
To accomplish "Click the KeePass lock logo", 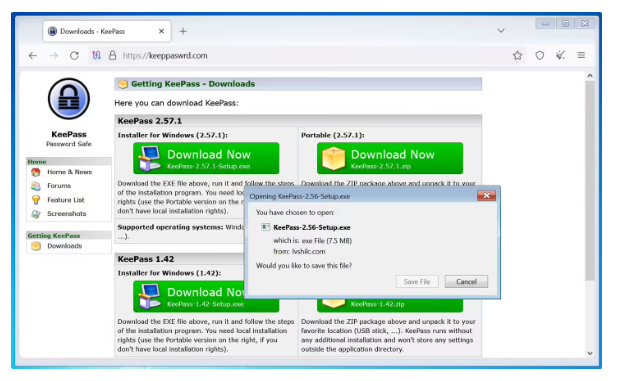I will (x=69, y=99).
